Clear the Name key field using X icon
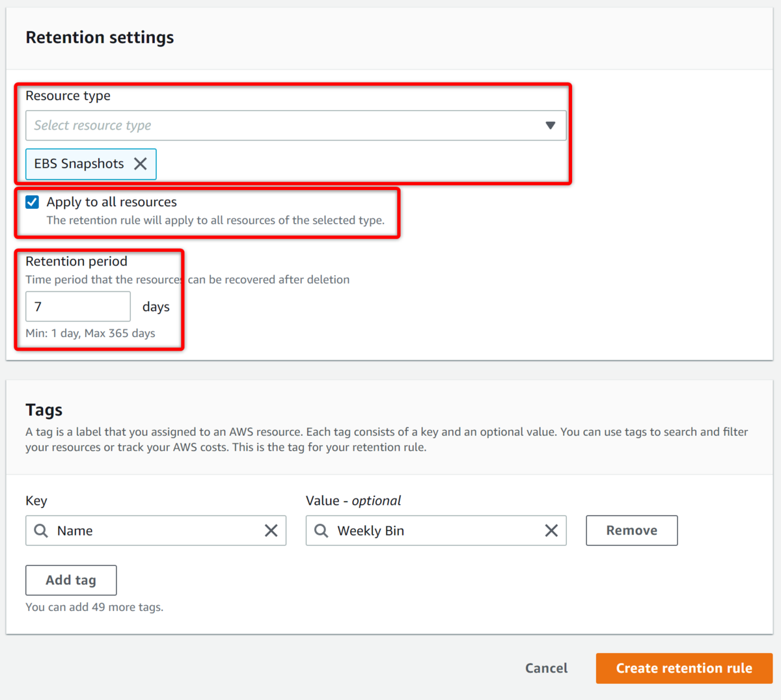The image size is (781, 700). (x=271, y=531)
